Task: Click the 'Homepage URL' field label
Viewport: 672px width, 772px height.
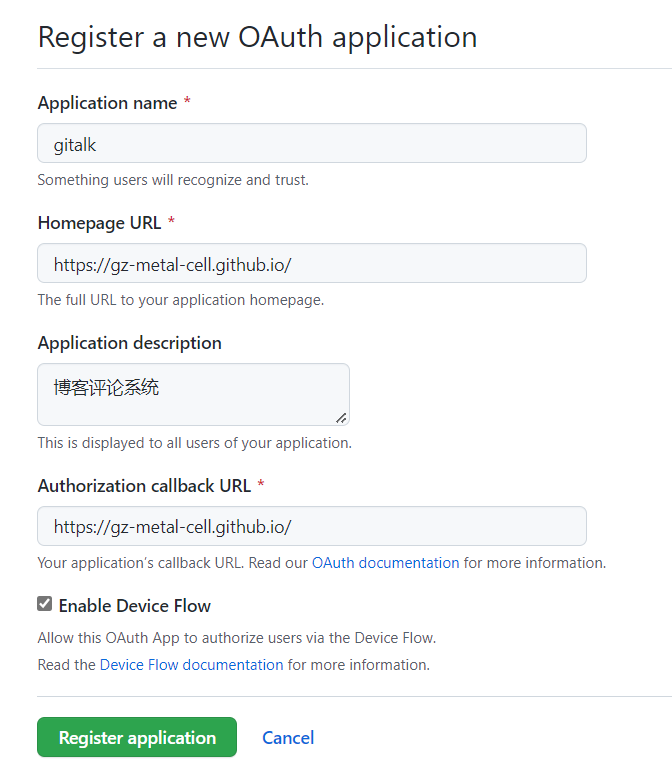Action: coord(99,223)
